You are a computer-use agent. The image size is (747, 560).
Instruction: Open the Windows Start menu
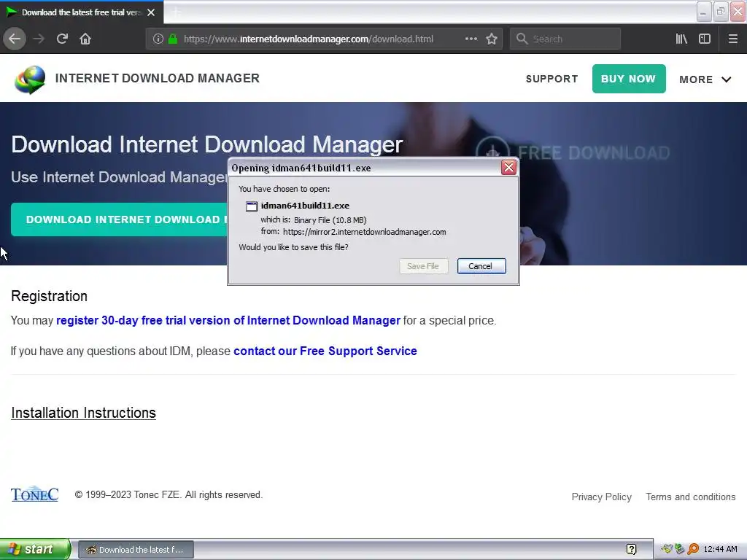tap(35, 549)
